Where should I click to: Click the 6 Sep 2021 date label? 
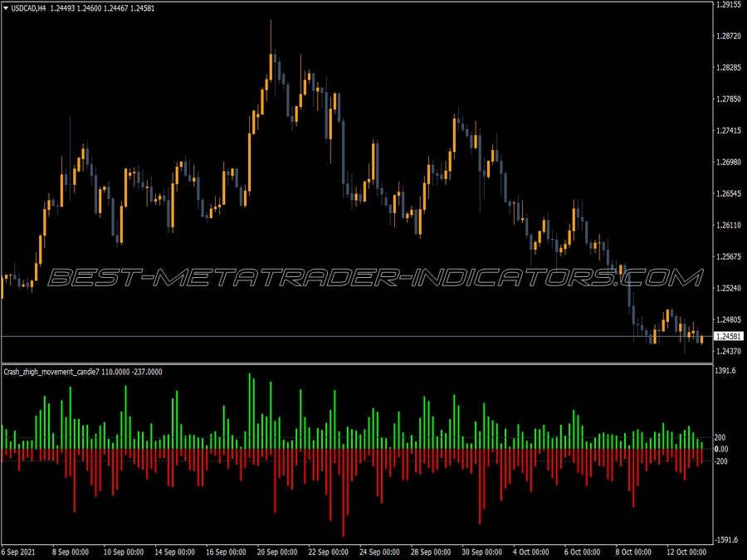click(x=18, y=552)
